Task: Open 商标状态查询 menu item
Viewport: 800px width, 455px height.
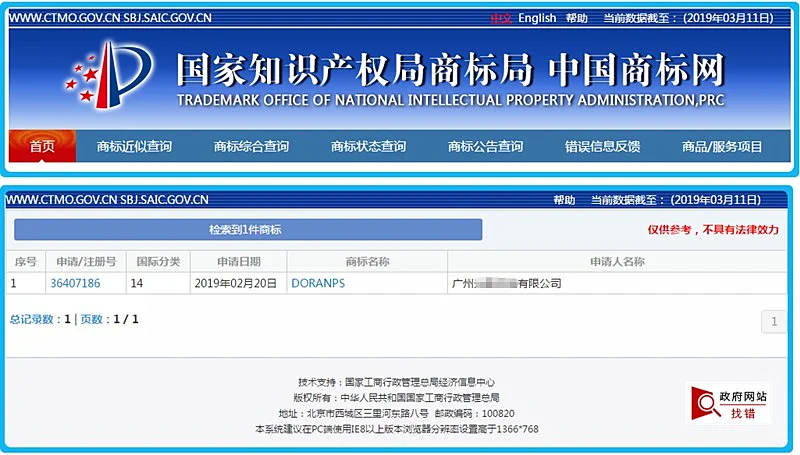Action: click(368, 147)
